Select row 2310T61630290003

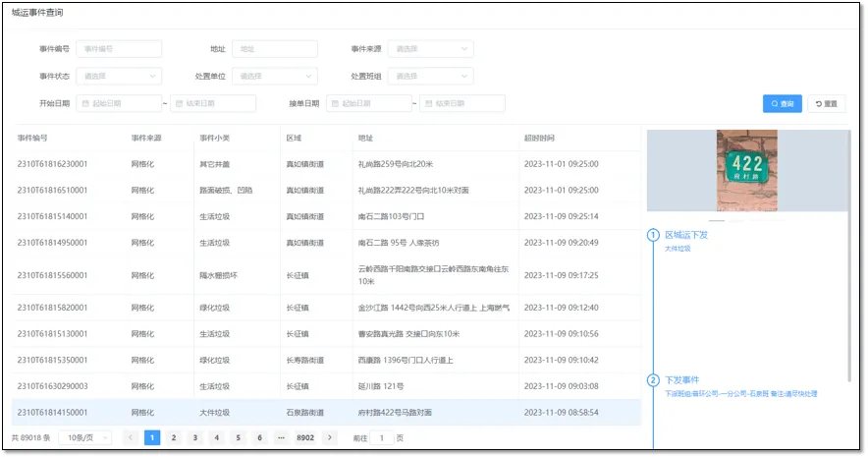point(326,386)
